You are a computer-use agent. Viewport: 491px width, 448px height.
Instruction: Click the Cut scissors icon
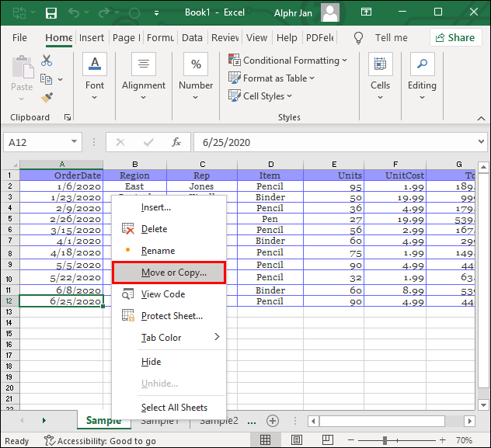[x=47, y=61]
